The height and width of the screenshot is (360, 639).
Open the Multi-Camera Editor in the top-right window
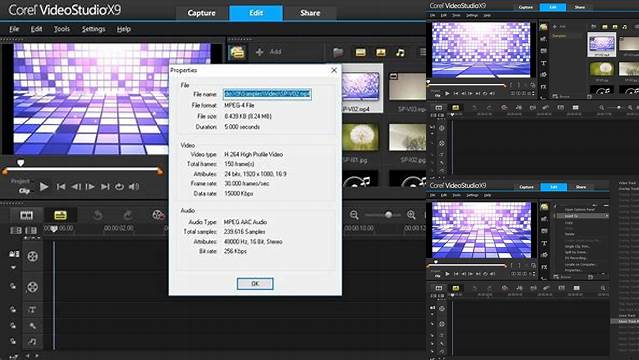point(575,108)
